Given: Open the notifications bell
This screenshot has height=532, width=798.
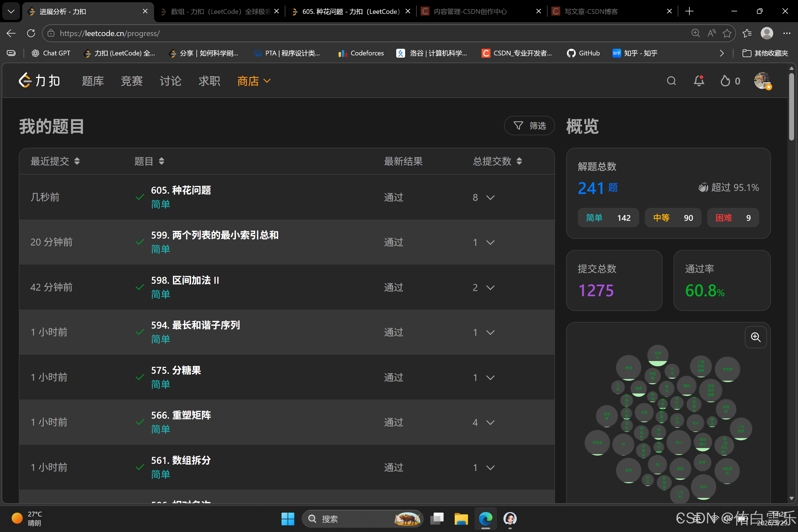Looking at the screenshot, I should tap(699, 81).
